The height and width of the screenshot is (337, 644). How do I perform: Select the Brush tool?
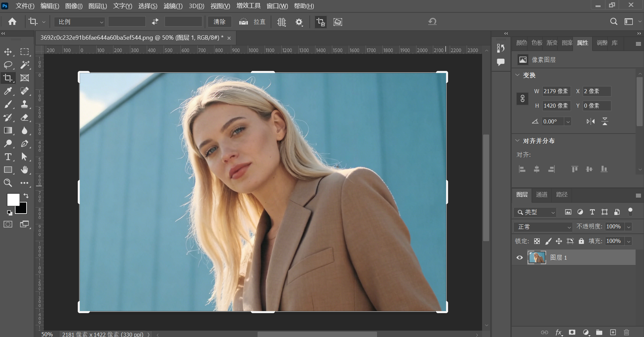point(8,104)
